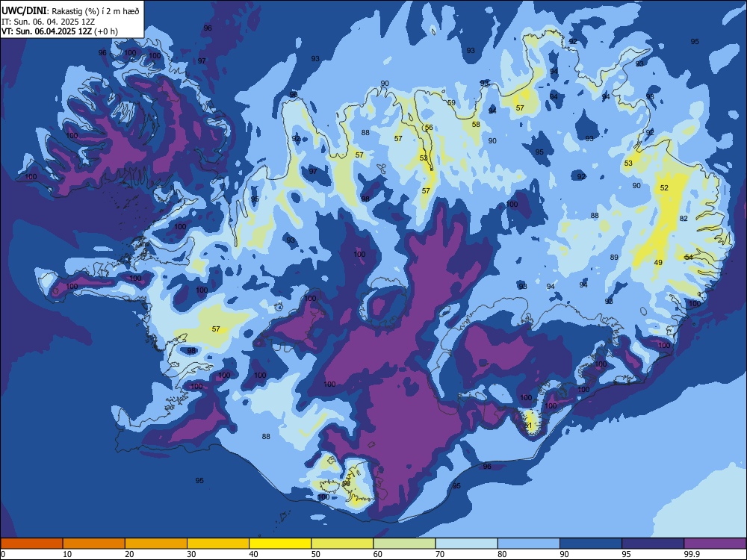Click the "VT: Sun. 06.04.2025 12Z" valid time
Image resolution: width=747 pixels, height=560 pixels.
click(x=46, y=31)
